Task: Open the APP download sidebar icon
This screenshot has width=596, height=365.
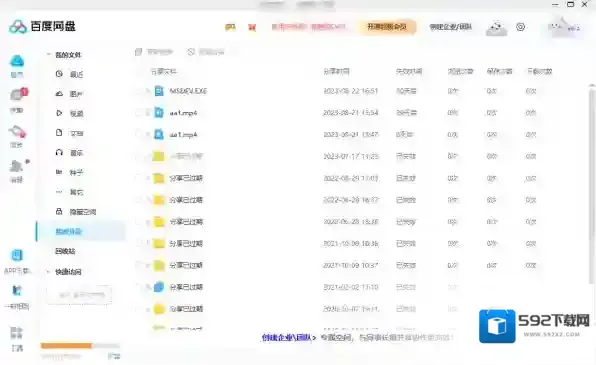Action: (17, 255)
